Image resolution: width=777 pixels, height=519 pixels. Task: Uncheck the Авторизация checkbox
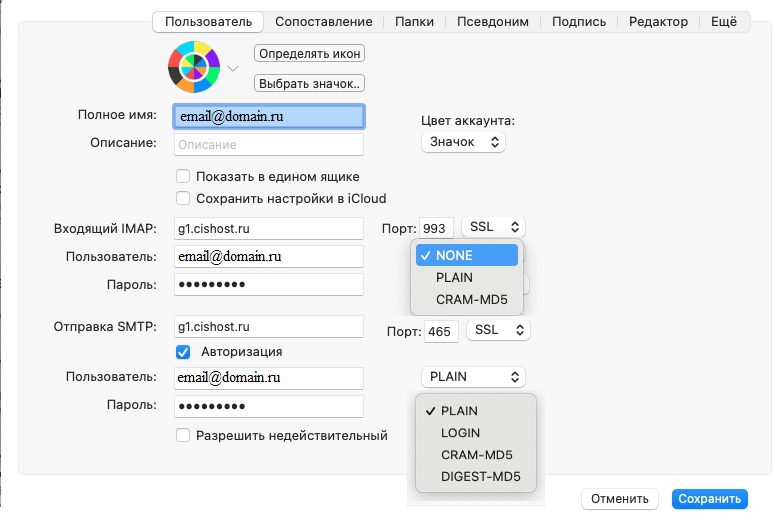click(x=183, y=351)
